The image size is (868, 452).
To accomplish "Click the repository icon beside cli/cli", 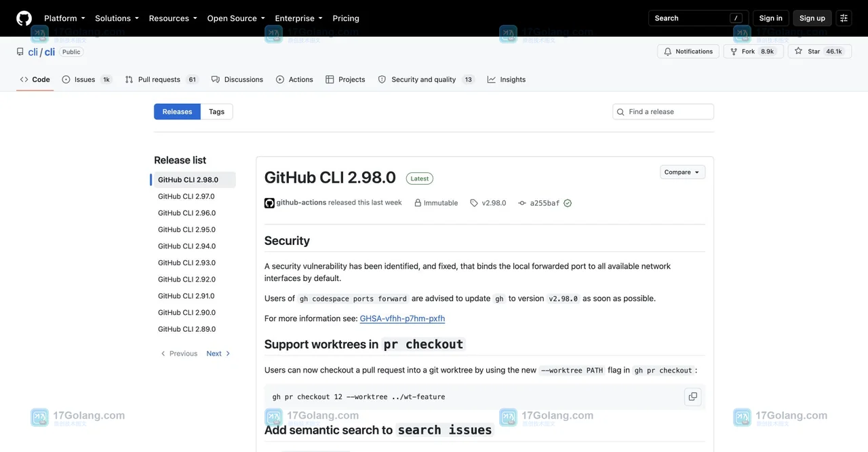I will point(20,52).
